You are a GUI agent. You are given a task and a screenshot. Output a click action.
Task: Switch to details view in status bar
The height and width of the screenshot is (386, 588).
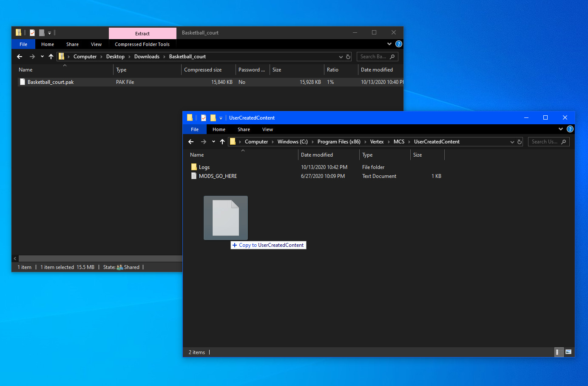(x=557, y=352)
